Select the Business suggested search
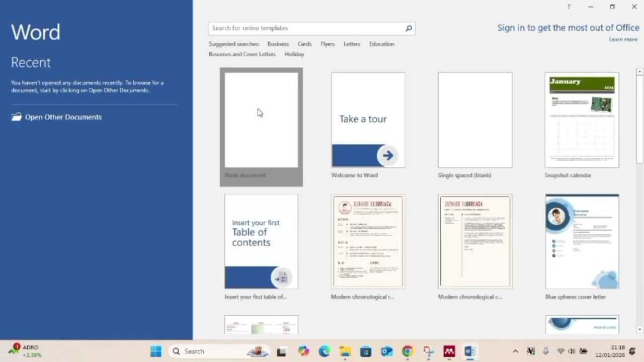 coord(278,44)
